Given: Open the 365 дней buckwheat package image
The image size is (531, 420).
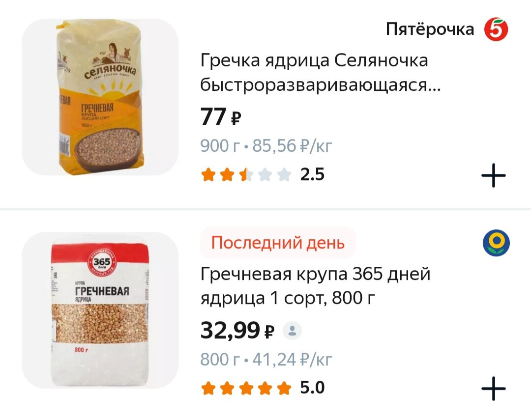Looking at the screenshot, I should coord(100,310).
